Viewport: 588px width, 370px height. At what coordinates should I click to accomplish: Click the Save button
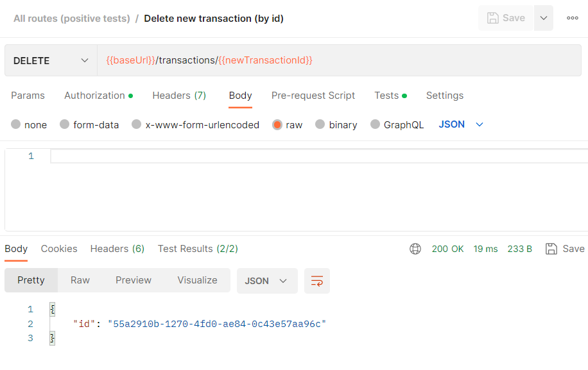(x=506, y=18)
